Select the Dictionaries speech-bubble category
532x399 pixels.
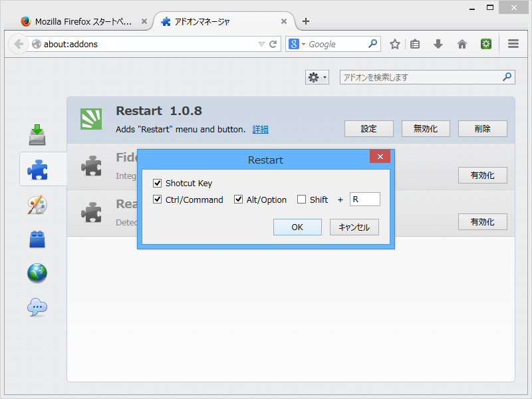37,307
